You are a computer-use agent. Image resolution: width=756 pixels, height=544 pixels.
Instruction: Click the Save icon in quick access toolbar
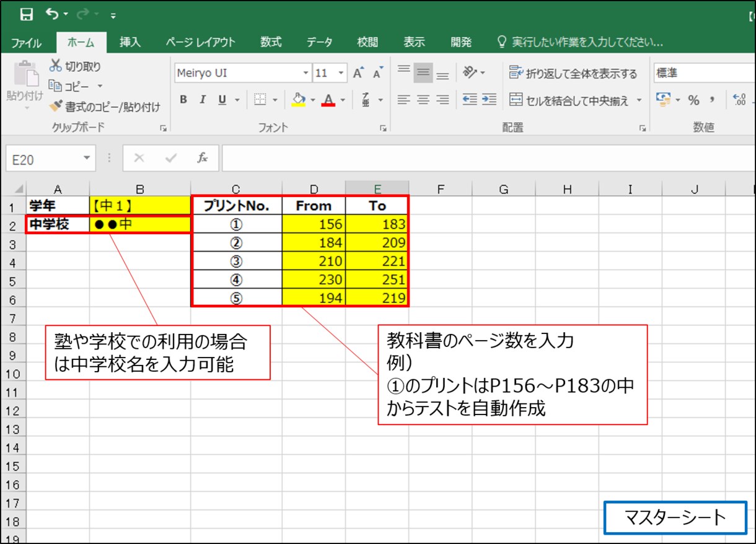27,14
